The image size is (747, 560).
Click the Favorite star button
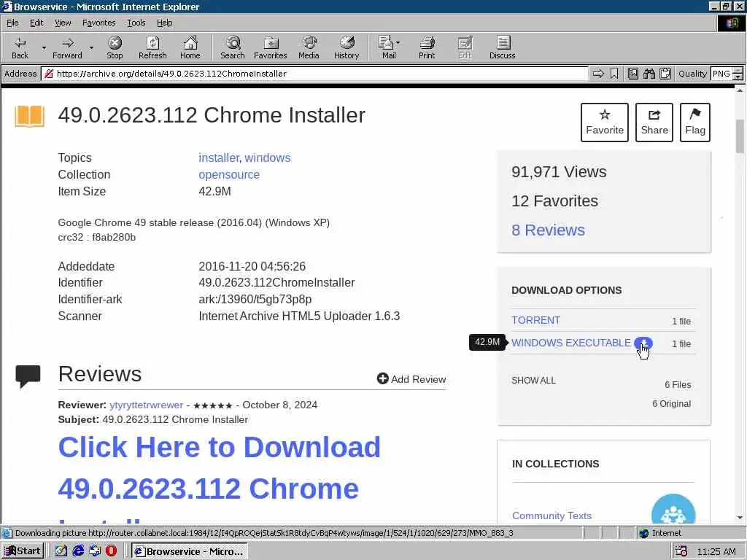[x=605, y=122]
